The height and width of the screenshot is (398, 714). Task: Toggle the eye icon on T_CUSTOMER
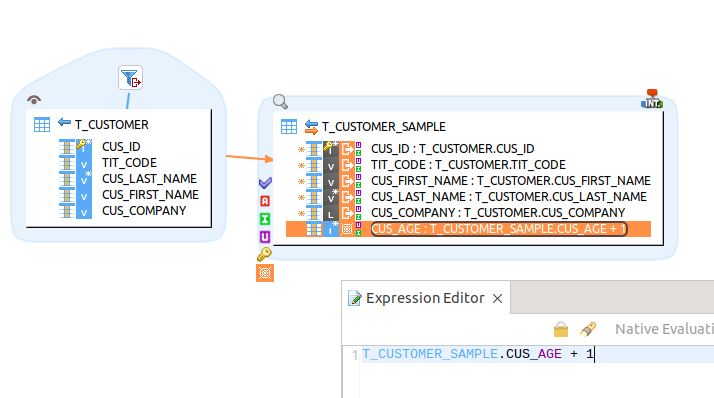coord(34,99)
